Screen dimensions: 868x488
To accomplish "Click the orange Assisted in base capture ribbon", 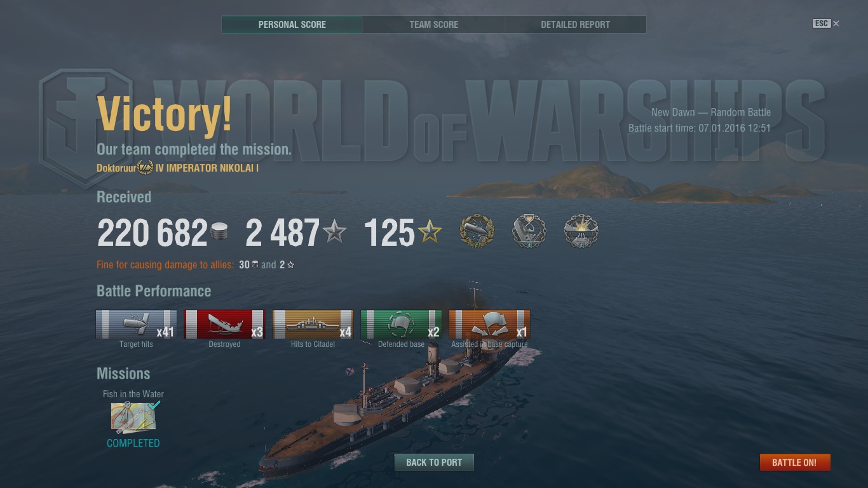I will click(x=489, y=325).
